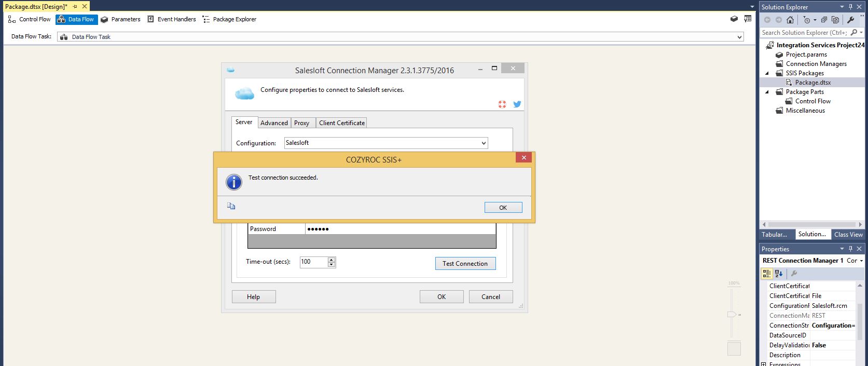868x366 pixels.
Task: Collapse the Package Parts tree node
Action: (767, 92)
